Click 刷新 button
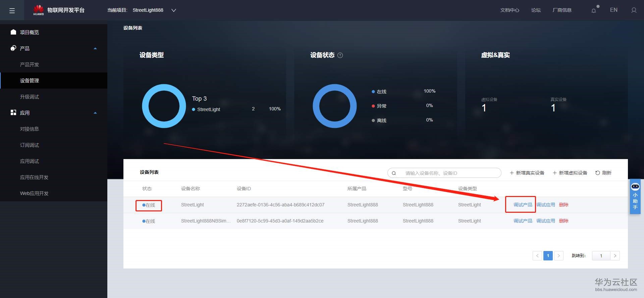 603,173
